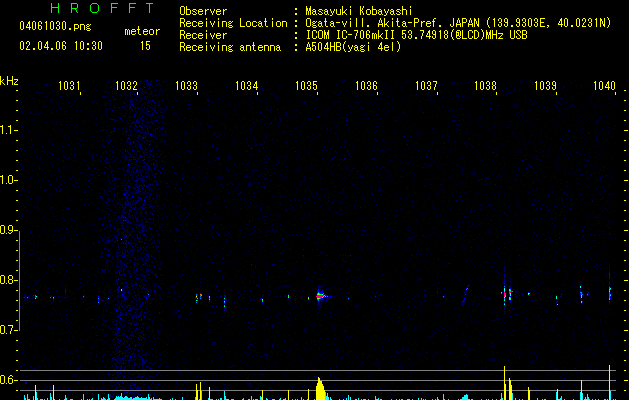Click the 'Observer' field label
The height and width of the screenshot is (400, 629).
pyautogui.click(x=203, y=11)
